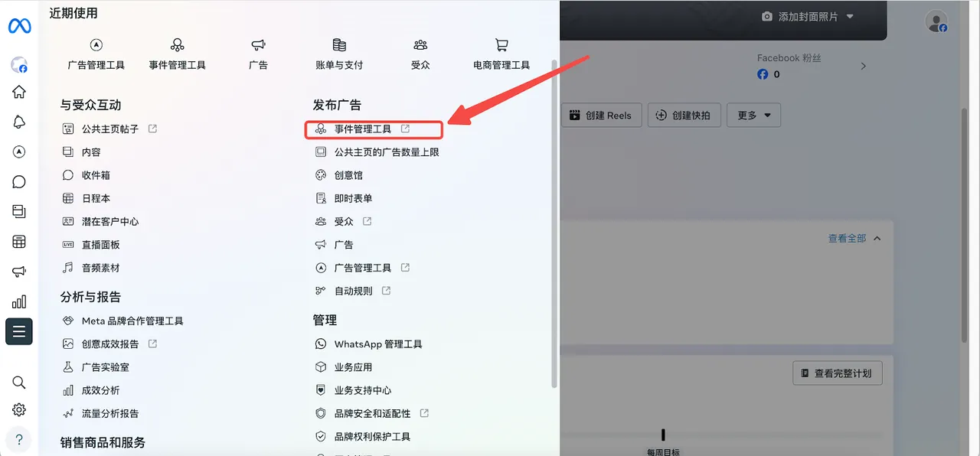Screen dimensions: 980x456
Task: Open the megaphone ads icon in the sidebar
Action: click(19, 272)
